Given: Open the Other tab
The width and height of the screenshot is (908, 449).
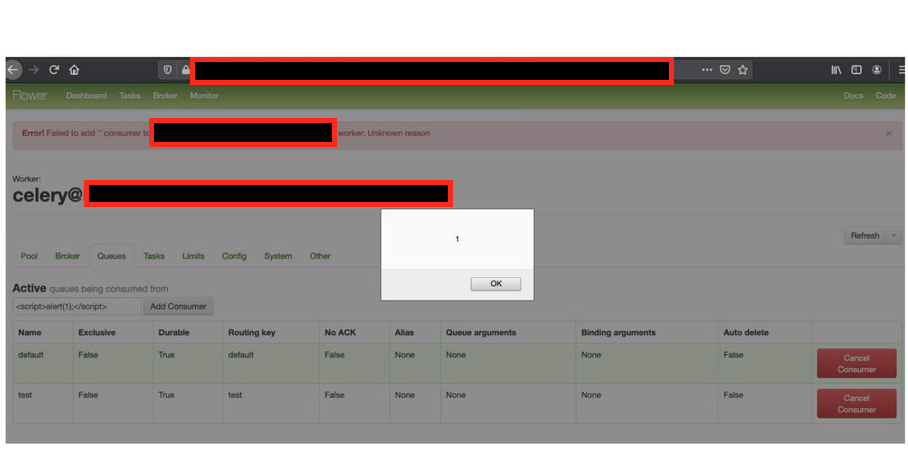Looking at the screenshot, I should point(320,256).
